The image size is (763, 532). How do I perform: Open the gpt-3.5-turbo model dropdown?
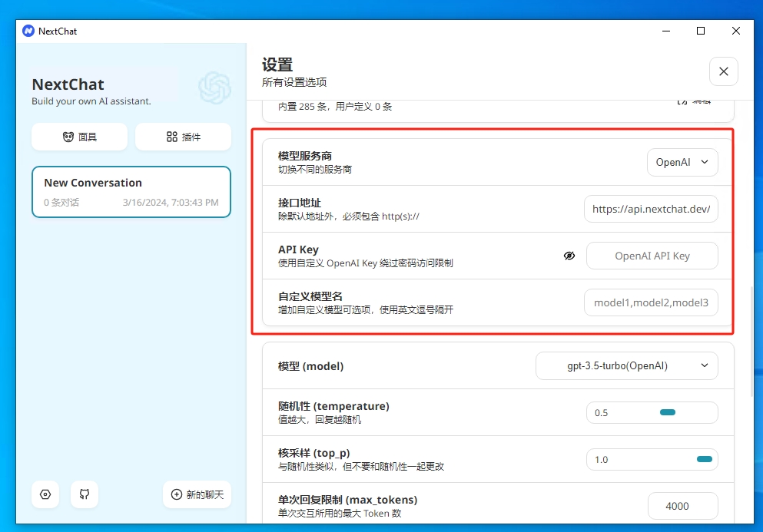click(x=626, y=365)
